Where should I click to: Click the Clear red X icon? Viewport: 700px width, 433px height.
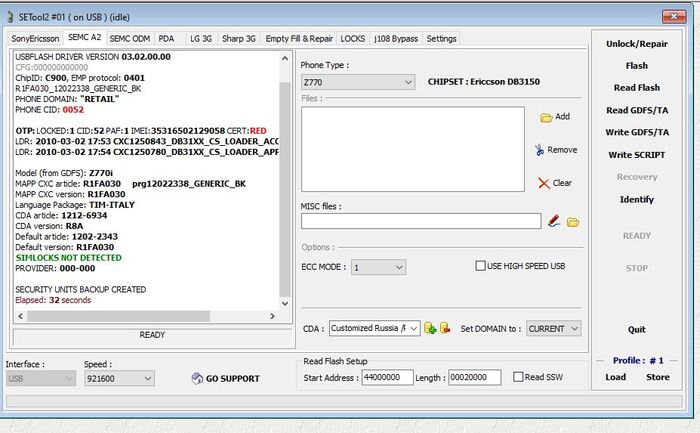pos(544,183)
